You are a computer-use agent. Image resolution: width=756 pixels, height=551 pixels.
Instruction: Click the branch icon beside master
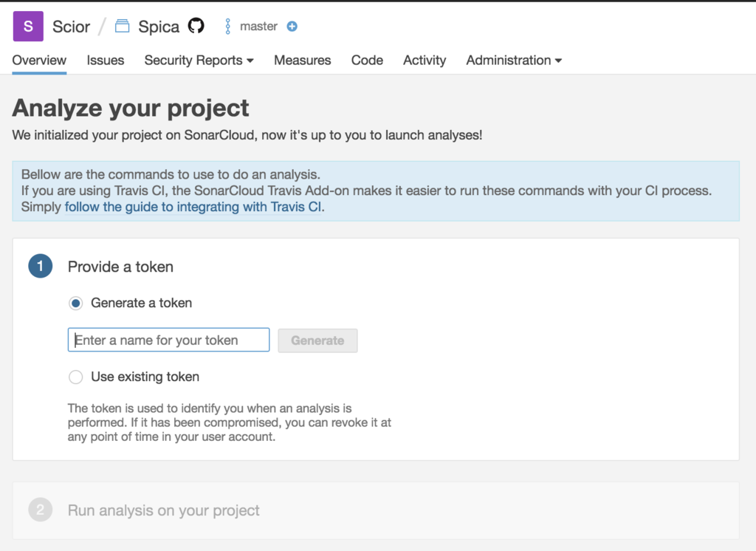point(227,26)
